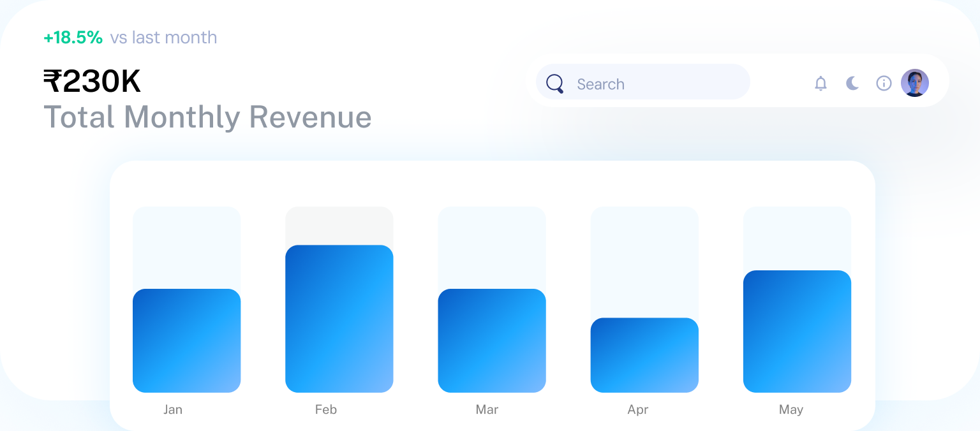Click the May axis label

tap(791, 409)
